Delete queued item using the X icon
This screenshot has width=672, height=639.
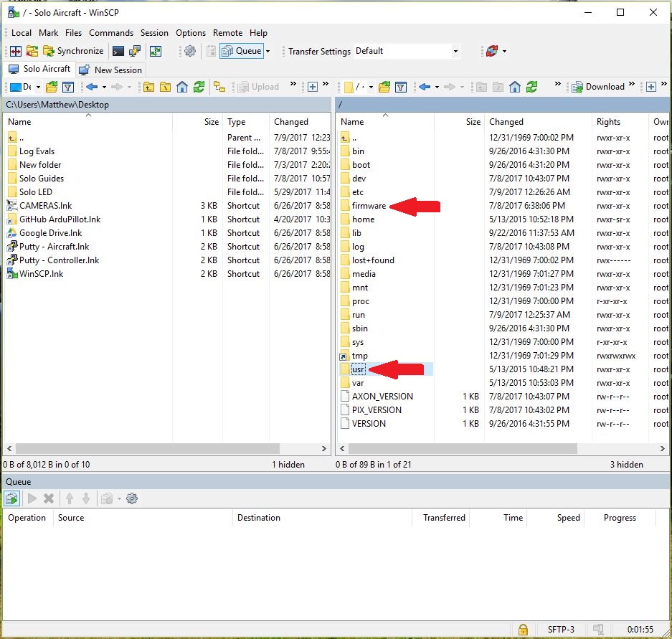[x=47, y=498]
